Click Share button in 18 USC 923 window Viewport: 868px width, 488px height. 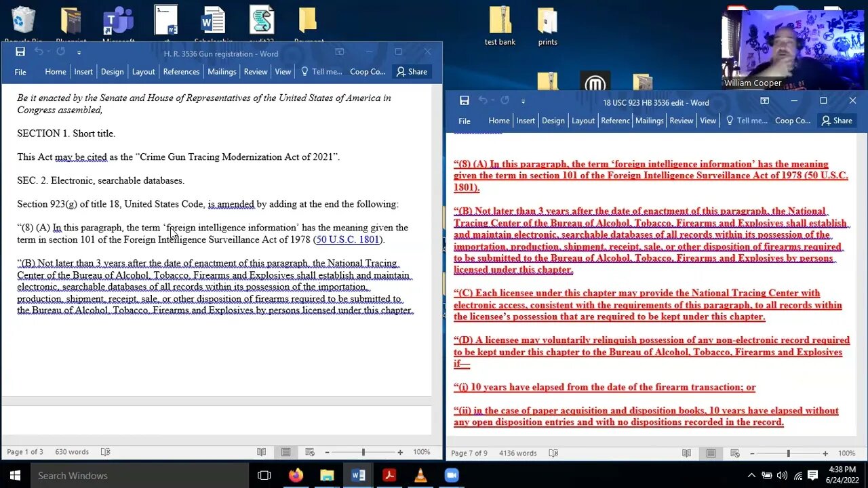[x=837, y=121]
